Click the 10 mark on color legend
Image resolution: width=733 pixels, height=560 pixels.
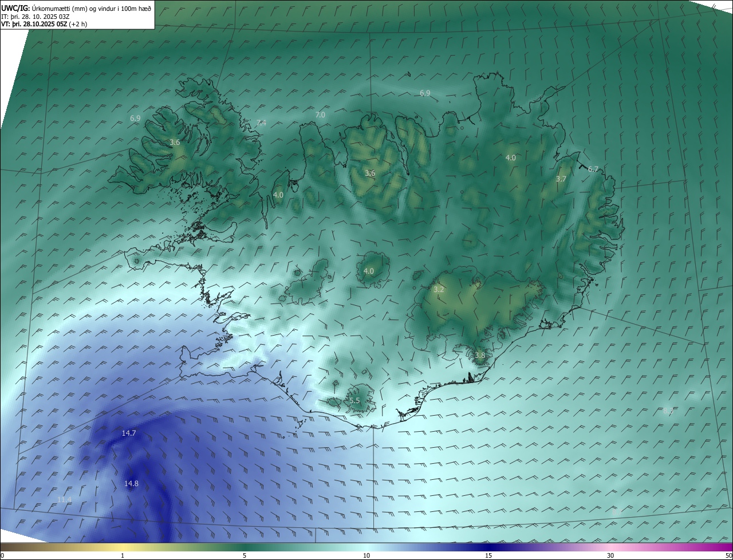(x=366, y=555)
